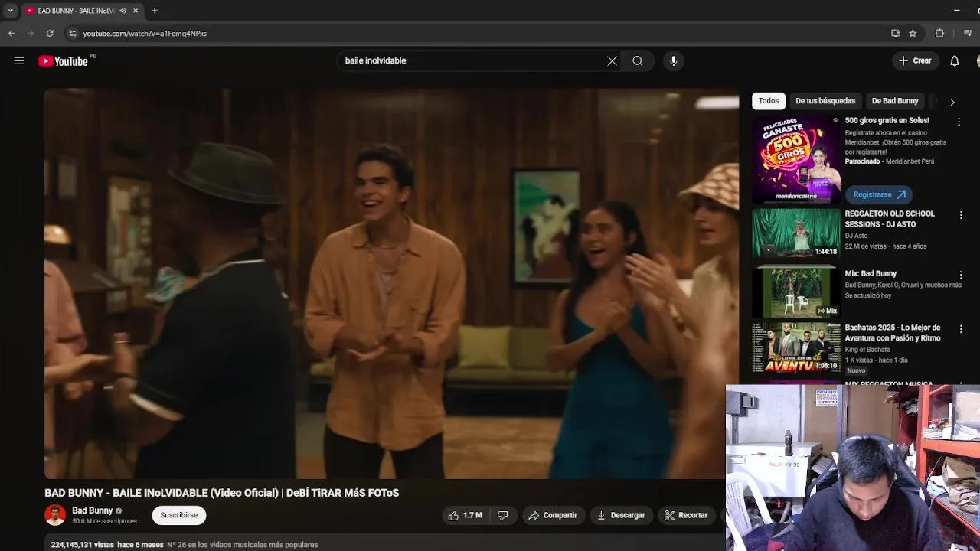980x551 pixels.
Task: Select the BAD BUNNY - BAILE browser tab
Action: click(77, 11)
